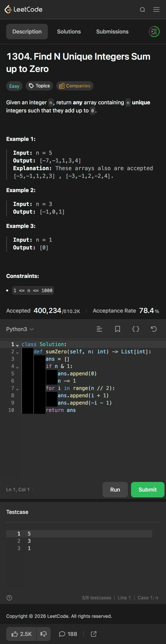Image resolution: width=166 pixels, height=644 pixels.
Task: Open the hamburger menu icon
Action: point(156,9)
